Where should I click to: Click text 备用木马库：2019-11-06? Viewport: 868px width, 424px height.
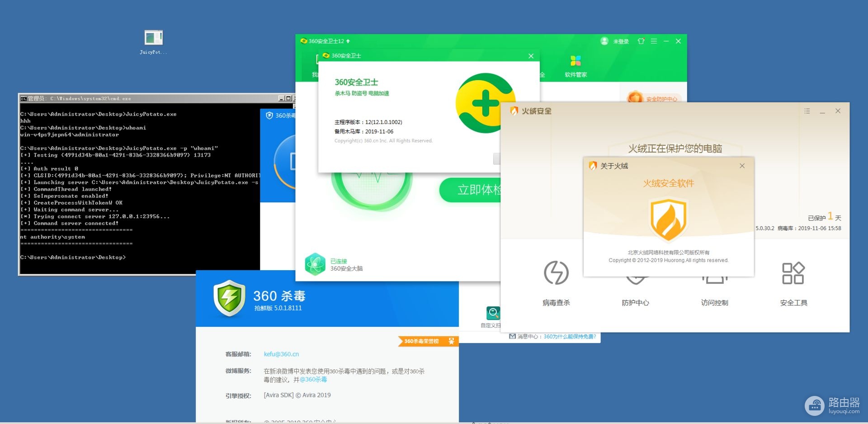(x=363, y=132)
